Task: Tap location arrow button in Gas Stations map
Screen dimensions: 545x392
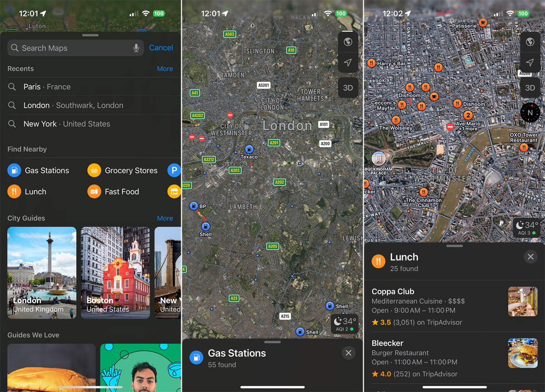Action: pyautogui.click(x=348, y=63)
